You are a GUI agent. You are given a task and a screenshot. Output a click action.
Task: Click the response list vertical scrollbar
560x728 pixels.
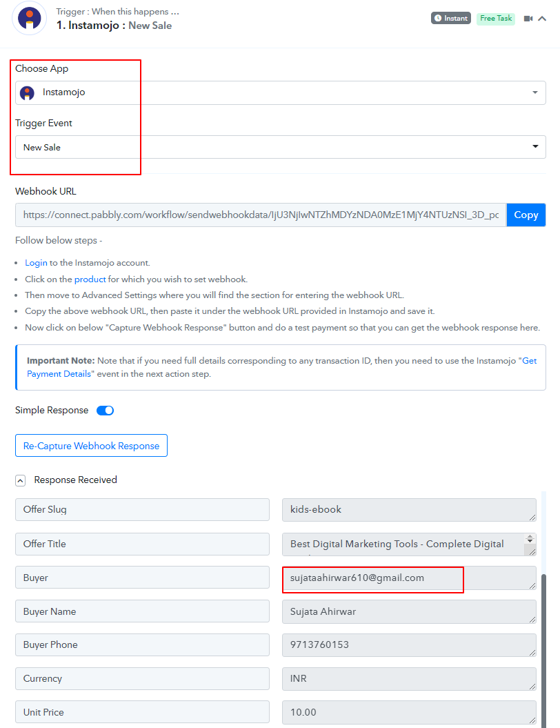(543, 650)
